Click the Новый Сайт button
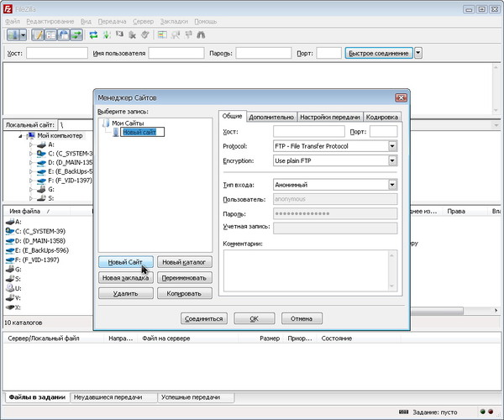The width and height of the screenshot is (504, 420). pyautogui.click(x=126, y=262)
